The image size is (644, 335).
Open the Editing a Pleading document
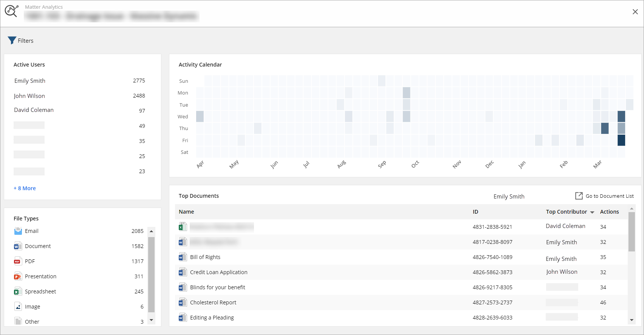pos(212,318)
